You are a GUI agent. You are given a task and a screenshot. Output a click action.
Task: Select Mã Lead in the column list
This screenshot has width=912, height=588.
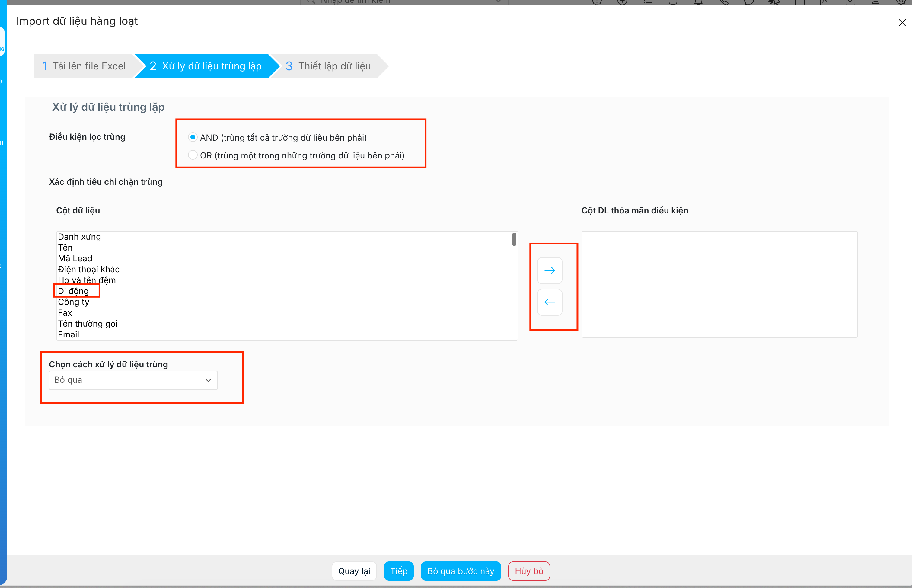point(75,258)
